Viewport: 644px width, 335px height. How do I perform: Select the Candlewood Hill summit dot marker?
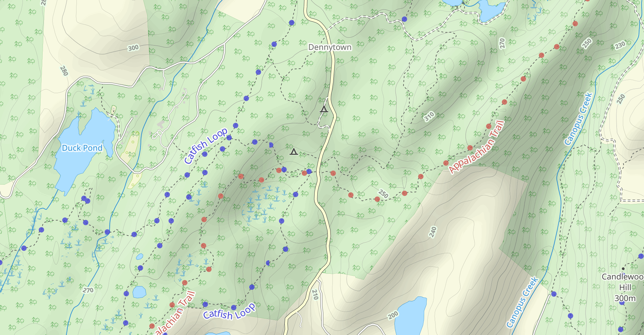[x=623, y=269]
